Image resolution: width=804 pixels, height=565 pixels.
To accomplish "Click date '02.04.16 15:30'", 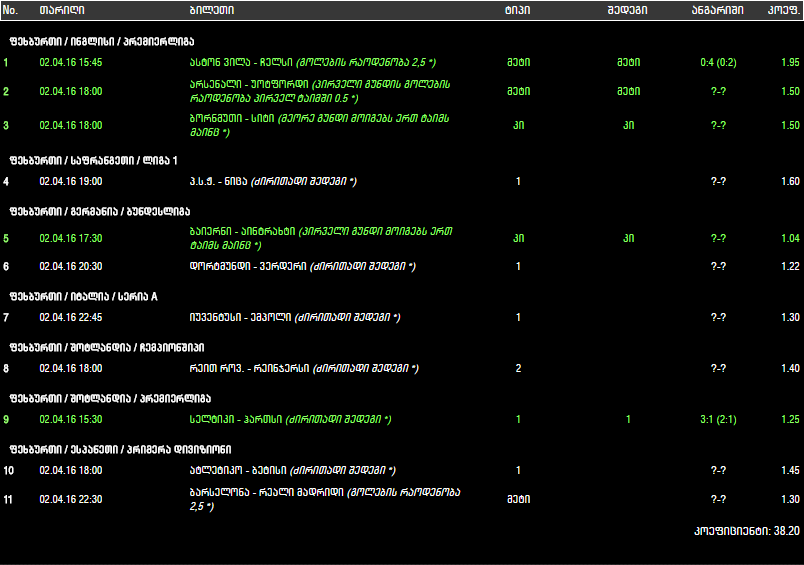I will [x=71, y=419].
